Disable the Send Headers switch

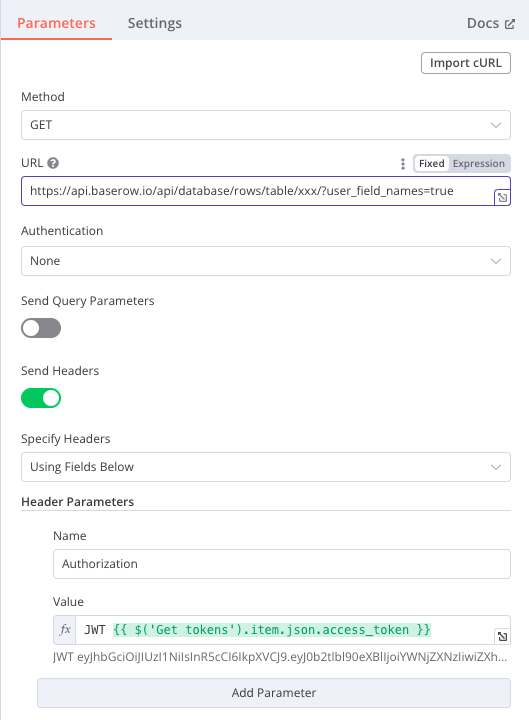coord(41,398)
